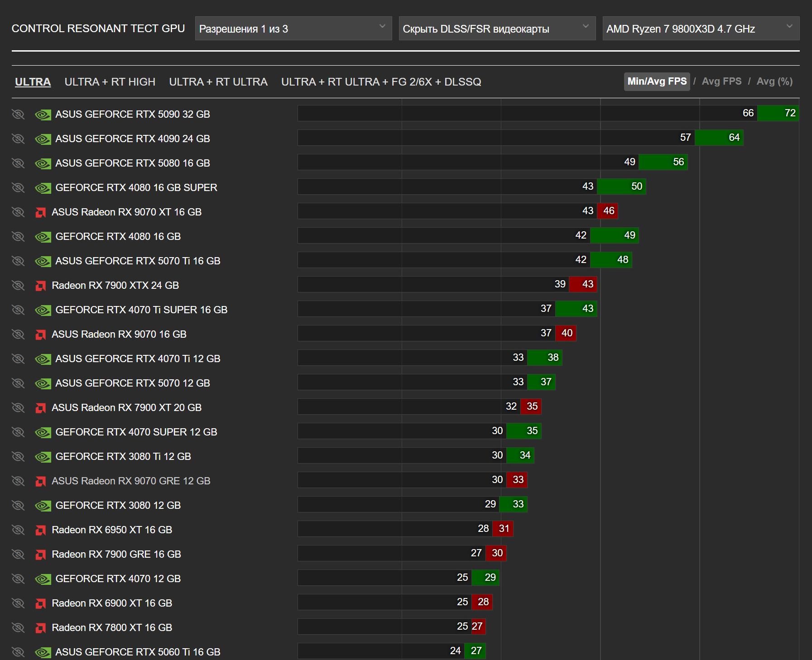Hide the RTX 5080 16 GB row
Screen dimensions: 812x660
pyautogui.click(x=18, y=163)
